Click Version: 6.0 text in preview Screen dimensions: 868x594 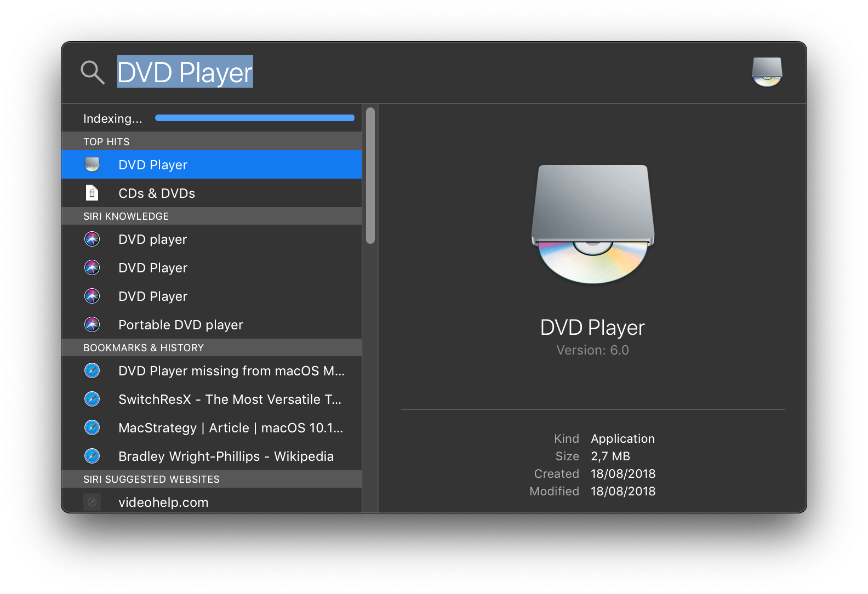point(592,350)
